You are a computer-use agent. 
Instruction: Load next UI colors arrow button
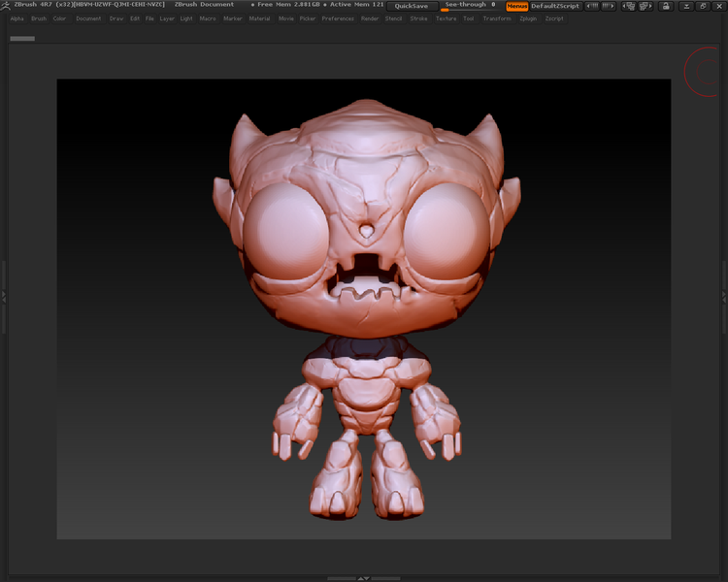608,6
